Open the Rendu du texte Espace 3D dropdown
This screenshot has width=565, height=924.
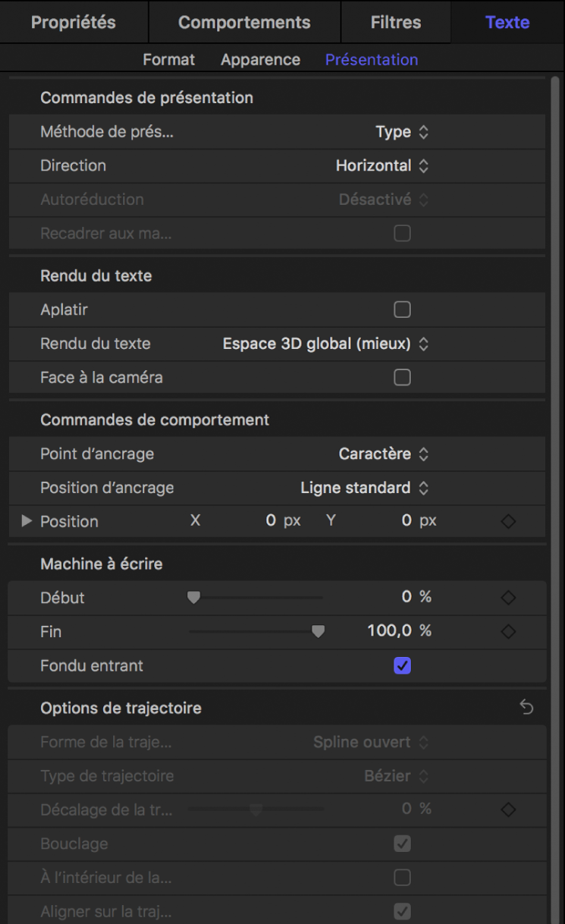pyautogui.click(x=325, y=344)
